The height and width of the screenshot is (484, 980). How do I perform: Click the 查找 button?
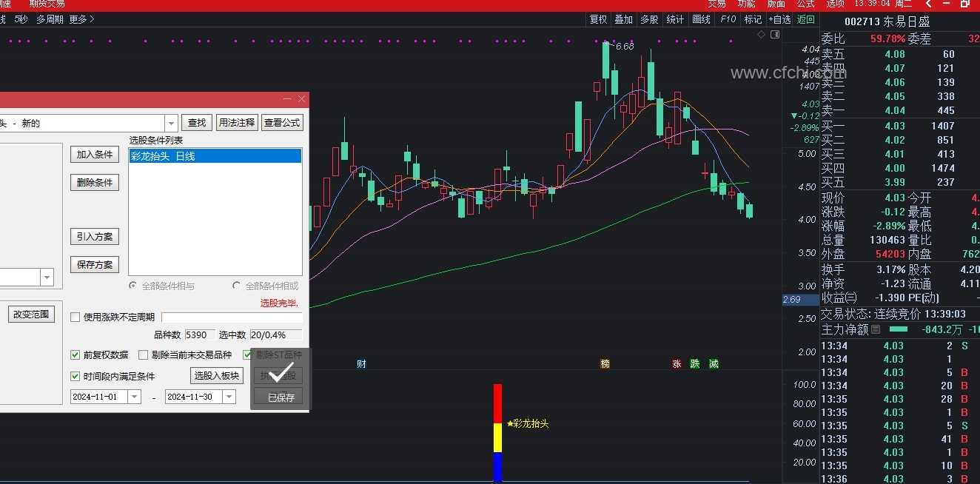click(x=197, y=123)
